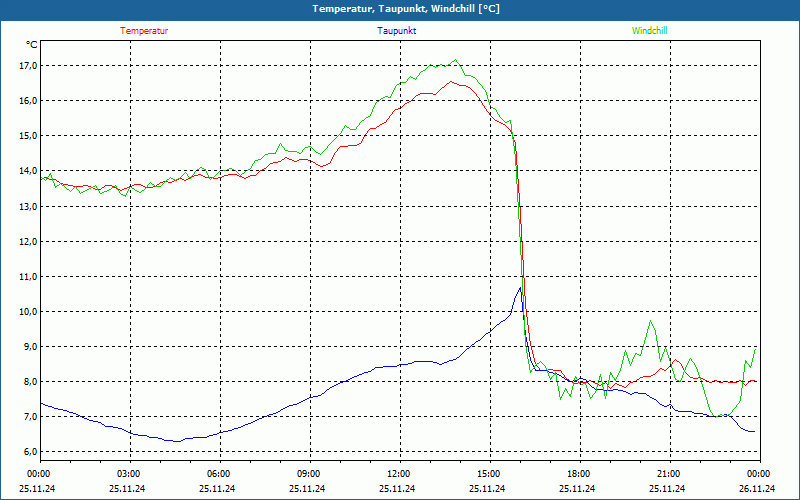Click the 13,0 y-axis value
The image size is (800, 500).
tap(29, 206)
